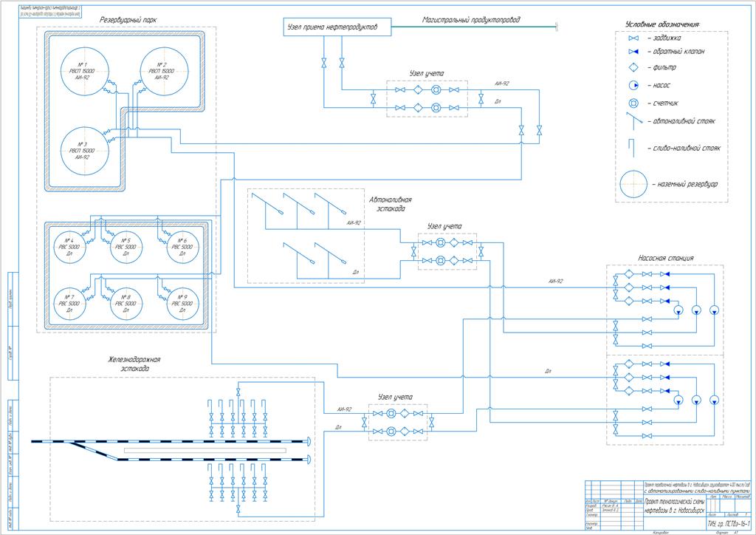Select tank № 7 РВС 5000
Image resolution: width=756 pixels, height=535 pixels.
[70, 304]
